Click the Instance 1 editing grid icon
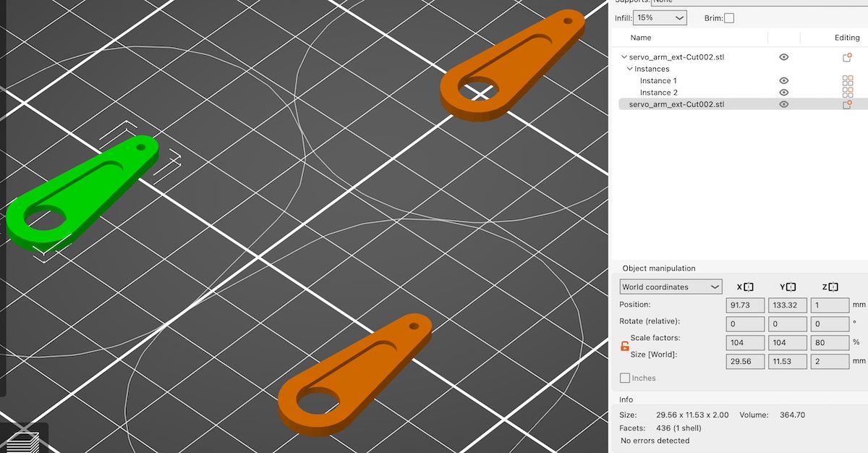The height and width of the screenshot is (453, 868). tap(848, 81)
